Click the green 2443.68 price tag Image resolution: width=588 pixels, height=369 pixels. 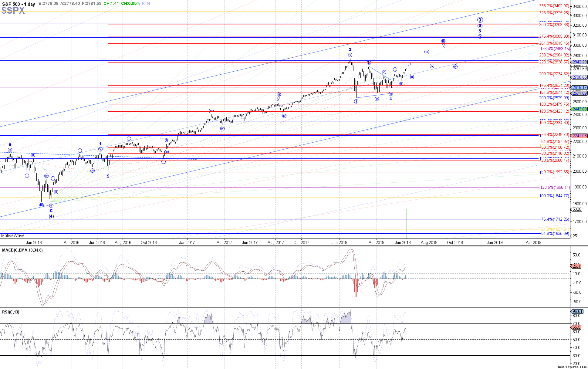pos(579,109)
